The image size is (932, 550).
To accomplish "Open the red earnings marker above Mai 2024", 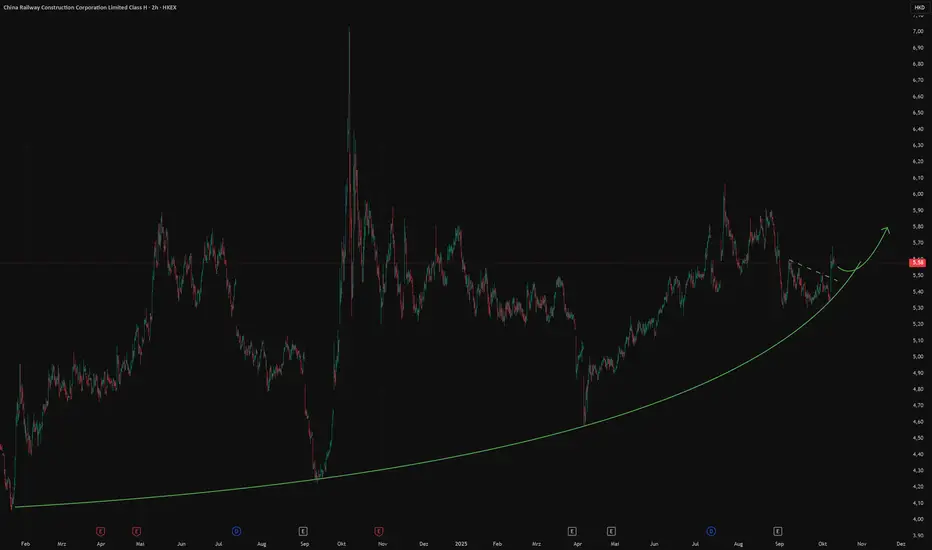I will (137, 531).
